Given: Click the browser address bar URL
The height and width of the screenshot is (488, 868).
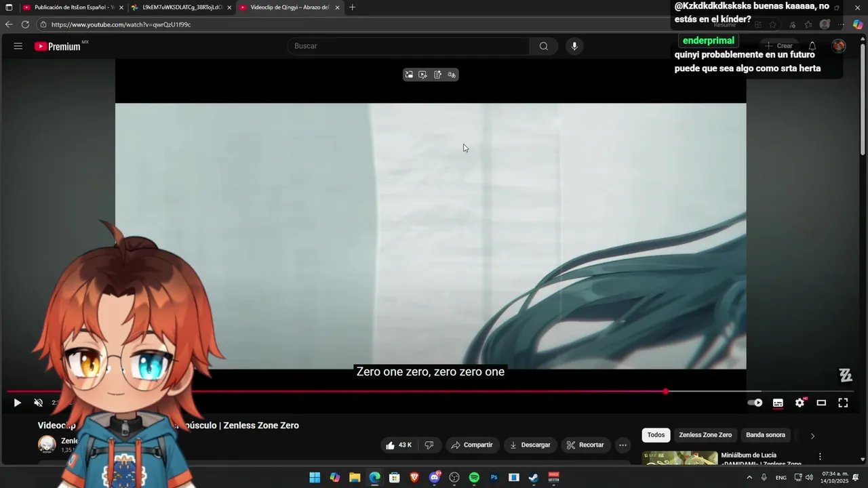Looking at the screenshot, I should (x=121, y=24).
